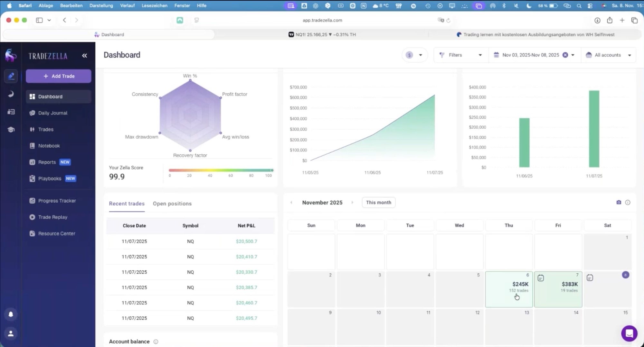Open the currency dollar dropdown

[x=414, y=55]
